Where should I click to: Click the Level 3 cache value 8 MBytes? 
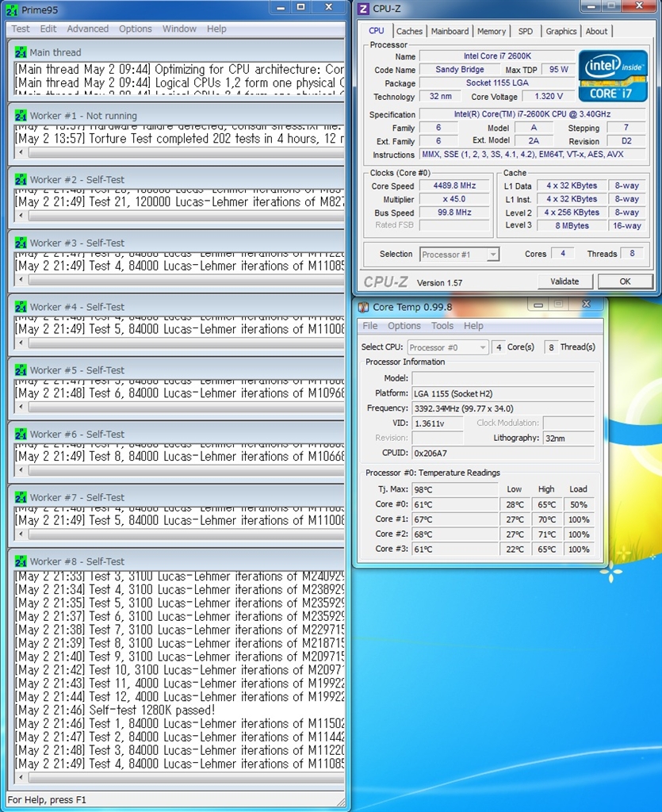[x=572, y=226]
